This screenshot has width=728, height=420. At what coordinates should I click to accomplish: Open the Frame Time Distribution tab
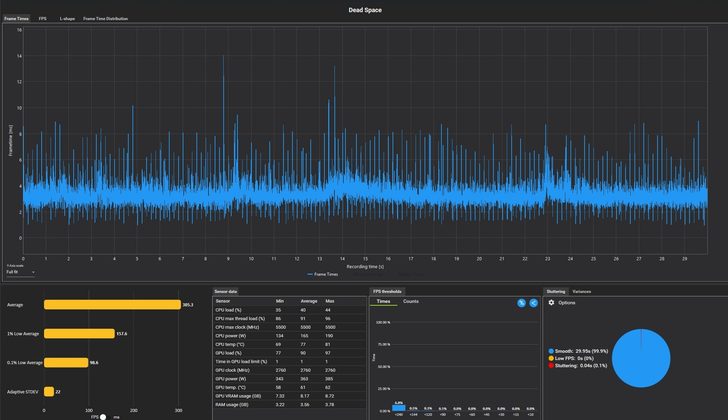(x=105, y=19)
